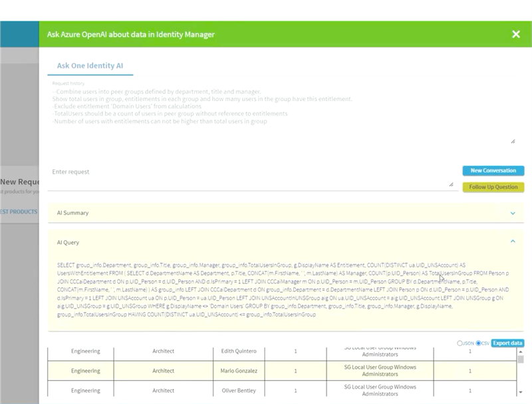The height and width of the screenshot is (404, 532).
Task: Click the results table scroll down arrow
Action: 521,392
